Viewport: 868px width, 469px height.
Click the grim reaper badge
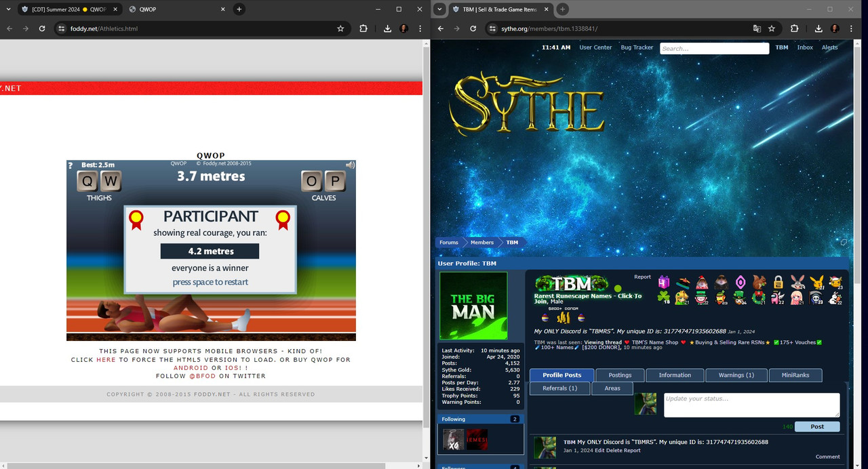point(816,298)
